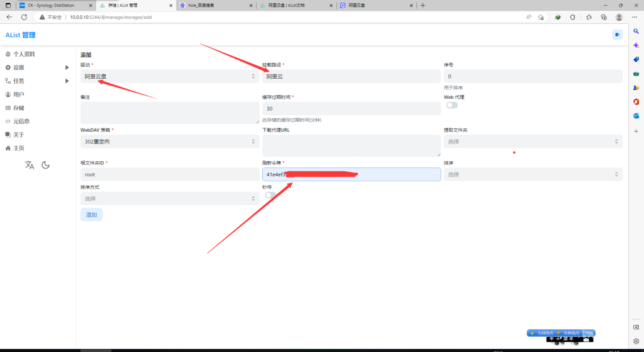Open the 提取文件夹 dropdown
Viewport: 644px width, 352px height.
pos(533,142)
